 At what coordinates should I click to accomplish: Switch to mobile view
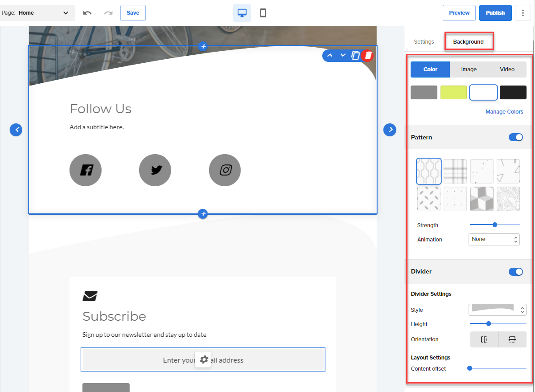coord(263,13)
